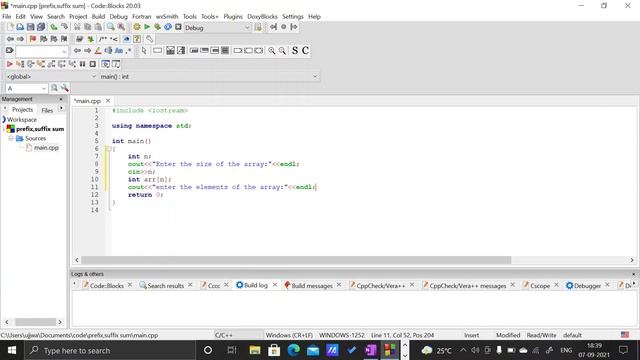Screen dimensions: 640x360
Task: Open the Debugging windows toolbar icon
Action: (x=105, y=64)
